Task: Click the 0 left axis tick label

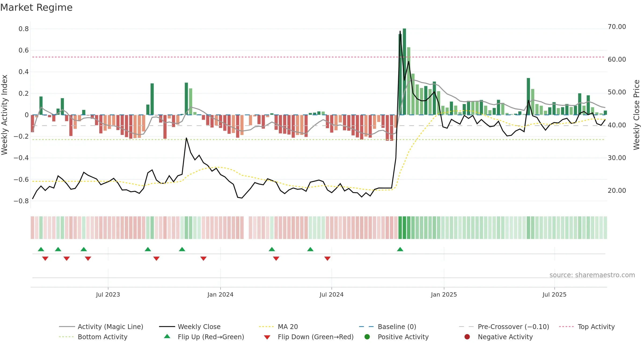Action: coord(27,115)
